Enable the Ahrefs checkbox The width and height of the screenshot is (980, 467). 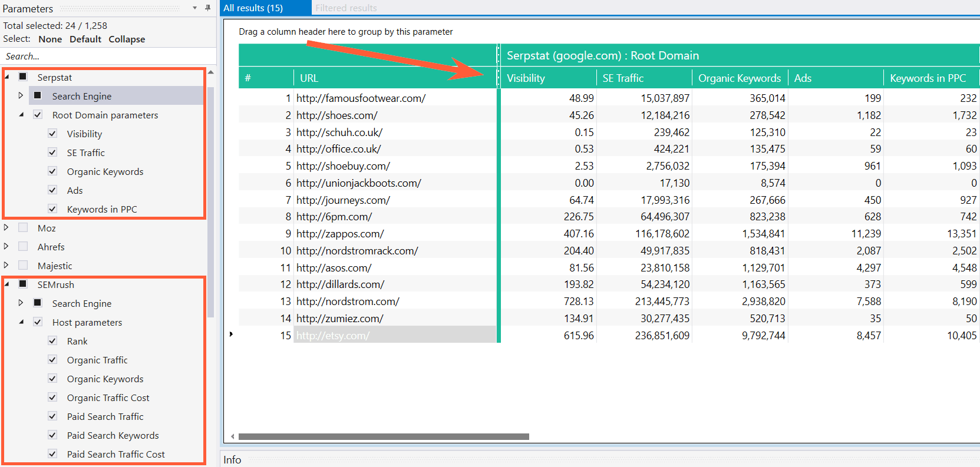(x=23, y=247)
